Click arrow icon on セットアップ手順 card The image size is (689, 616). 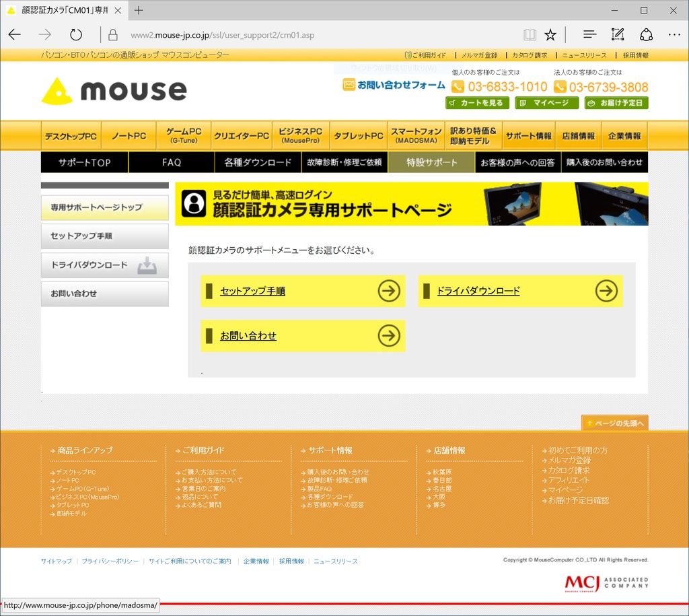389,291
